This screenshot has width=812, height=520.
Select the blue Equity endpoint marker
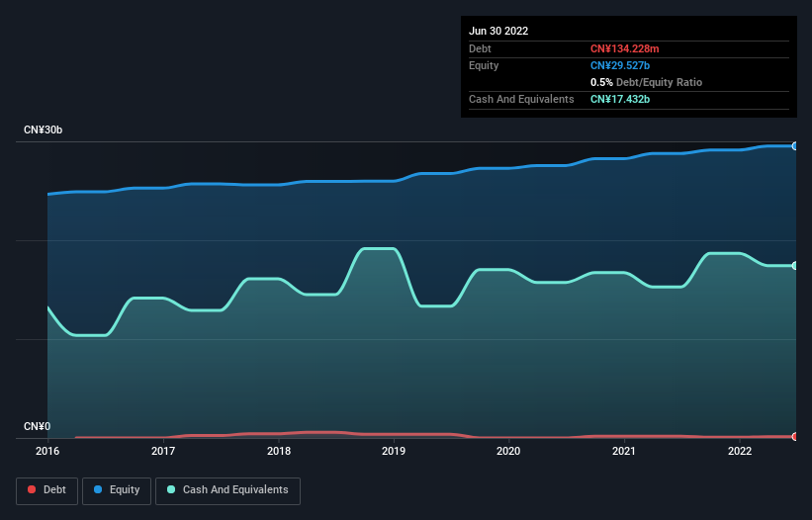click(794, 146)
